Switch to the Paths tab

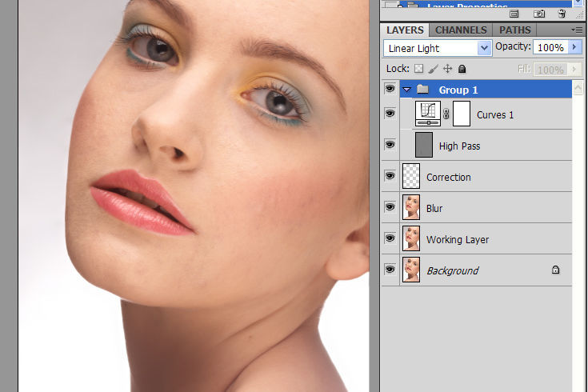pos(515,30)
